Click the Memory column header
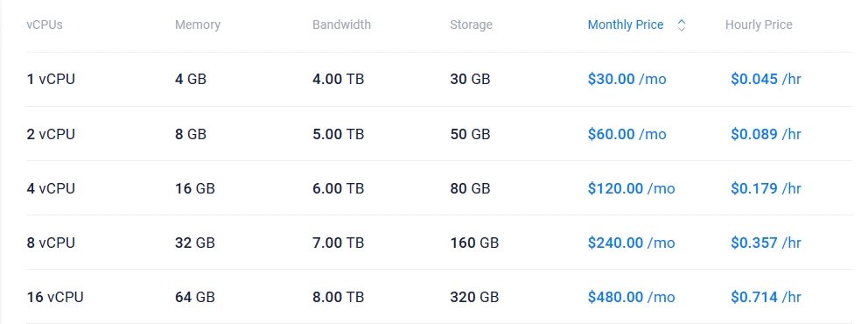This screenshot has width=868, height=324. tap(198, 25)
